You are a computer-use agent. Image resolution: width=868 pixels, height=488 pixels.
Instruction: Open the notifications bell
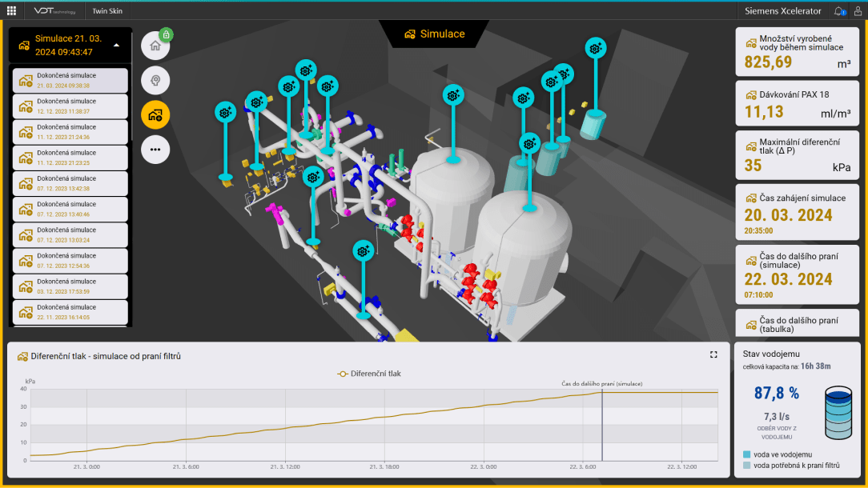838,11
